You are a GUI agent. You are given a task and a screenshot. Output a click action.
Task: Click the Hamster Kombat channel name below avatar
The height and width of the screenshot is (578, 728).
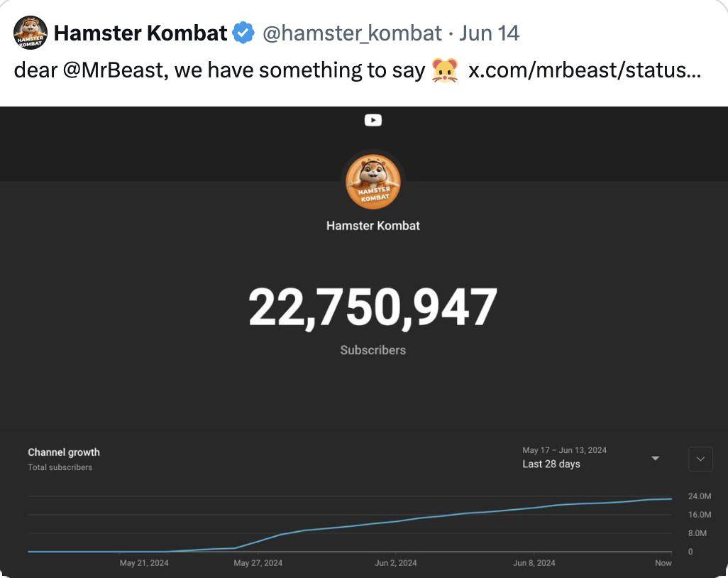[373, 226]
